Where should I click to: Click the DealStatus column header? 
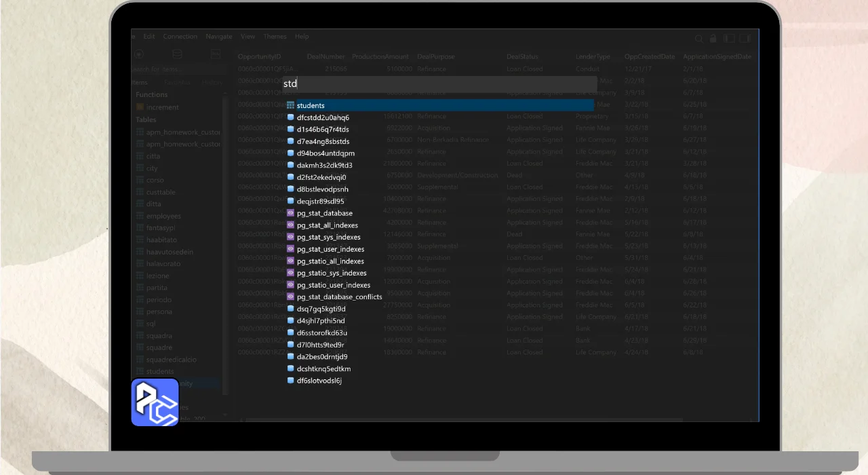522,57
